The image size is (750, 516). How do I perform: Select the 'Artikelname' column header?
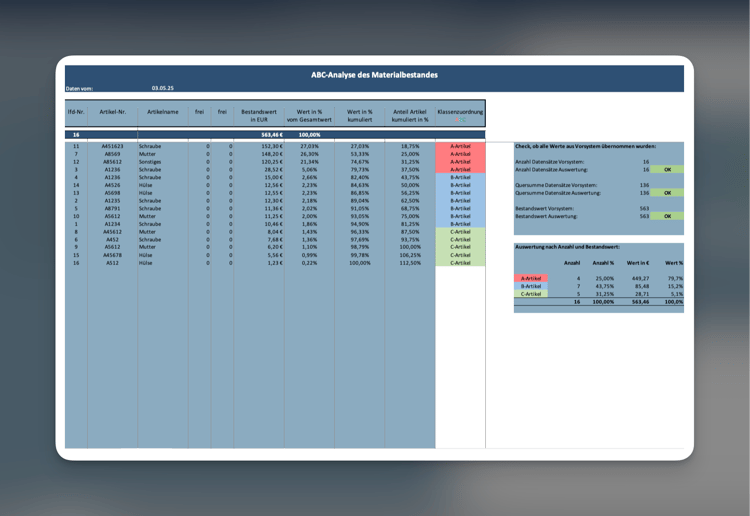point(163,112)
